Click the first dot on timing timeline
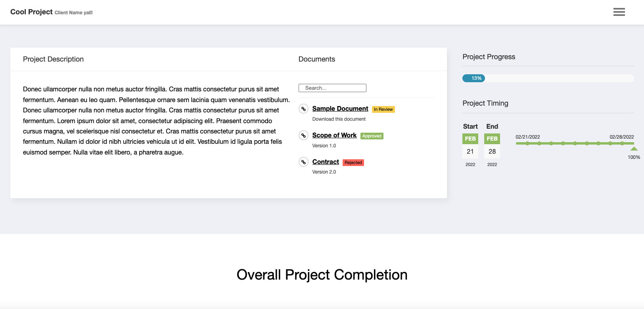The width and height of the screenshot is (644, 309). point(527,143)
